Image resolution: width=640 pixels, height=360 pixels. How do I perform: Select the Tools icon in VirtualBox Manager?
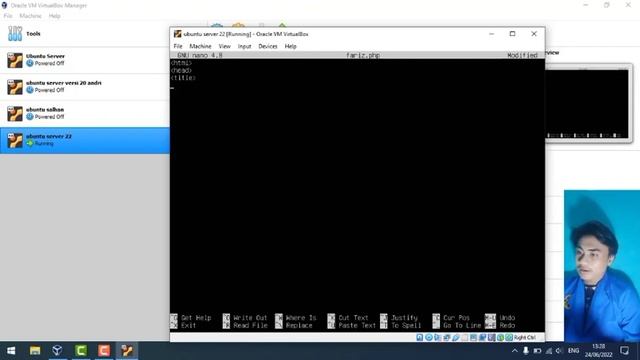point(15,33)
